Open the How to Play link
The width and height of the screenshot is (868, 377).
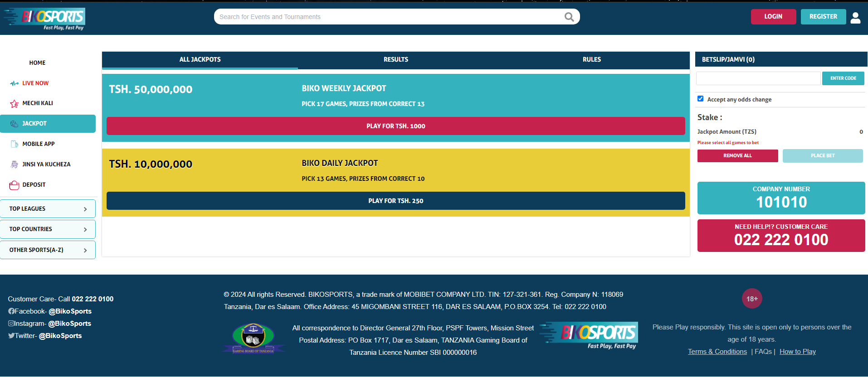[798, 352]
